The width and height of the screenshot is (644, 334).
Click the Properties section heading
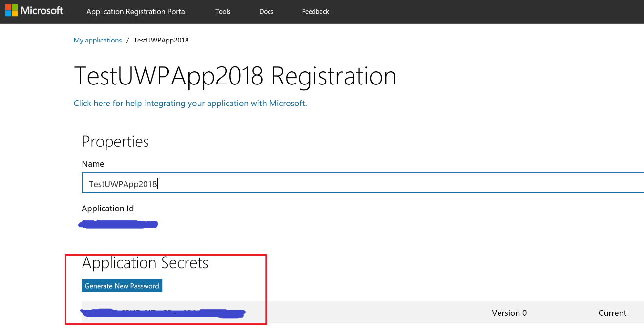click(115, 141)
